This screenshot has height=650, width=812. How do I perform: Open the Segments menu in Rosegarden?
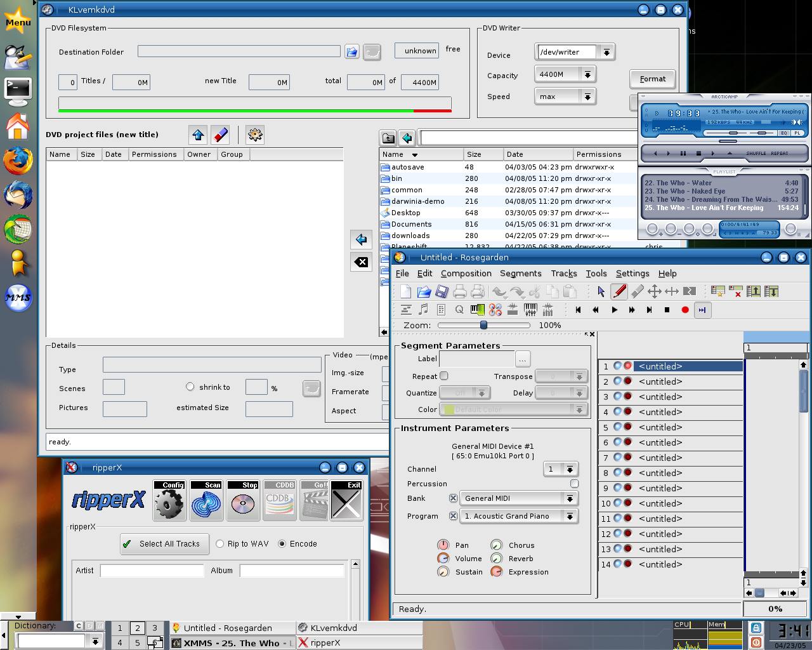(521, 274)
